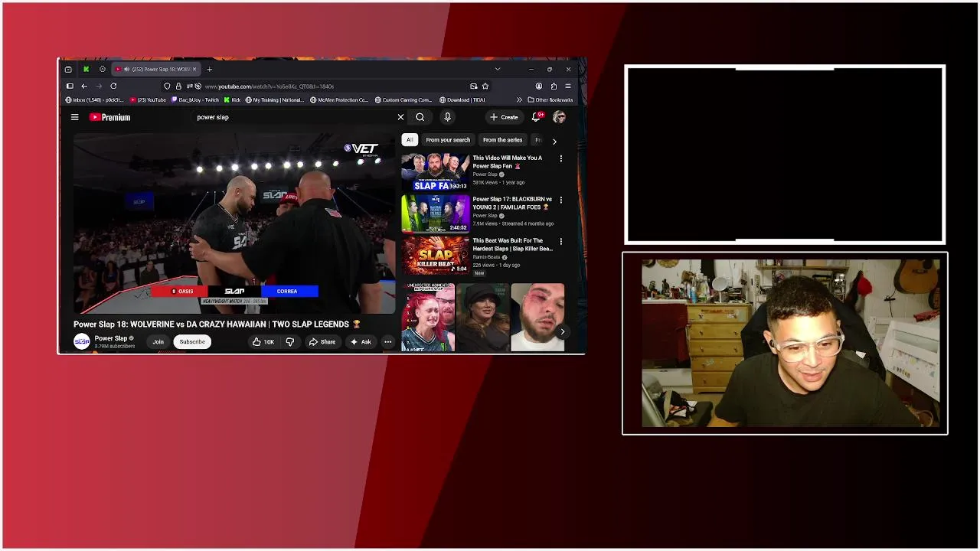
Task: Play the Short with woman in black cap
Action: coord(482,317)
